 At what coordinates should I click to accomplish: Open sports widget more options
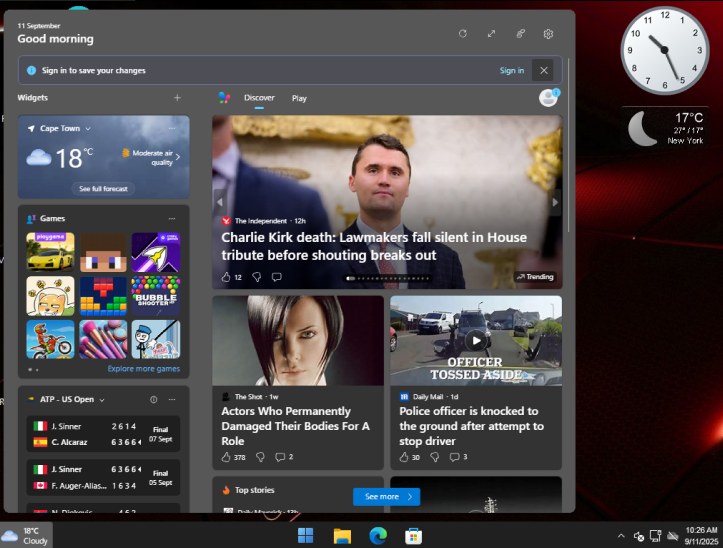click(x=172, y=399)
